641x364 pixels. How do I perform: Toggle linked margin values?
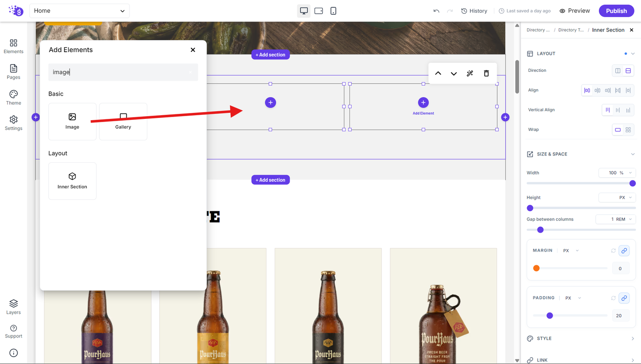[624, 251]
